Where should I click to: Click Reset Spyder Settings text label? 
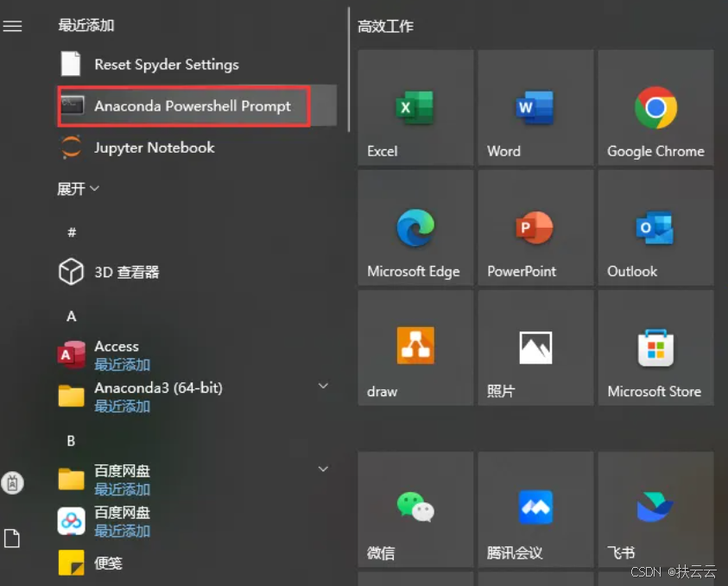pyautogui.click(x=167, y=65)
